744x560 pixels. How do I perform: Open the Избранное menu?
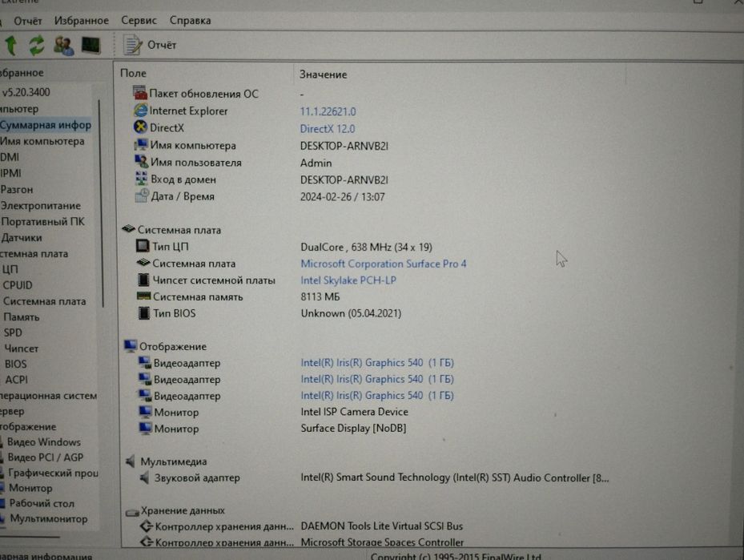click(x=82, y=20)
